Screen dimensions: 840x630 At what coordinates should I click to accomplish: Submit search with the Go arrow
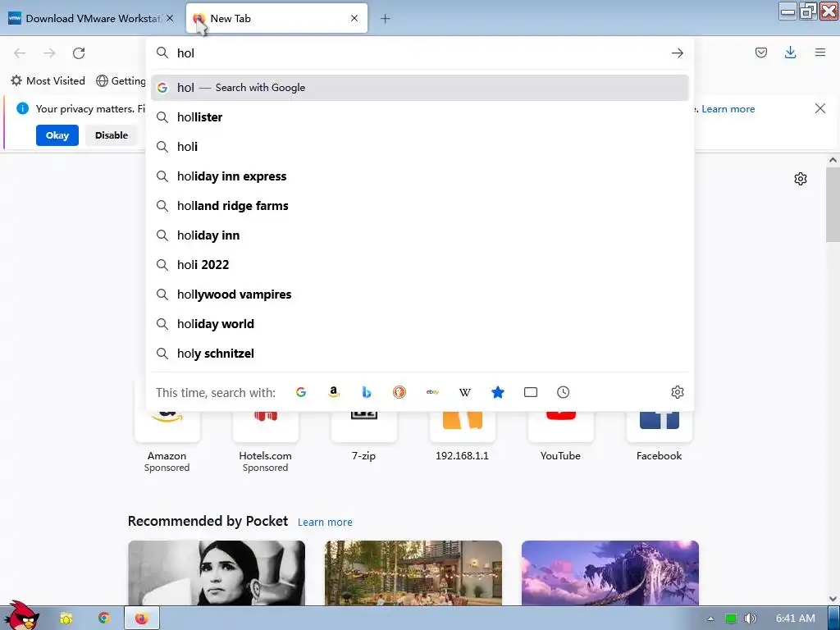tap(677, 53)
